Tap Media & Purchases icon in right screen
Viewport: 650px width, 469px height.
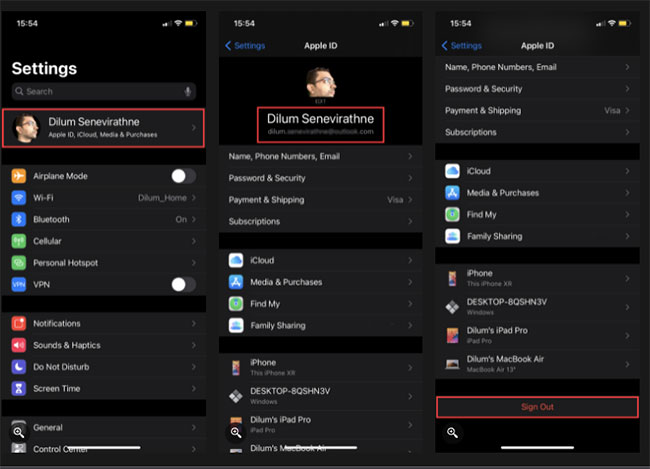(x=452, y=193)
